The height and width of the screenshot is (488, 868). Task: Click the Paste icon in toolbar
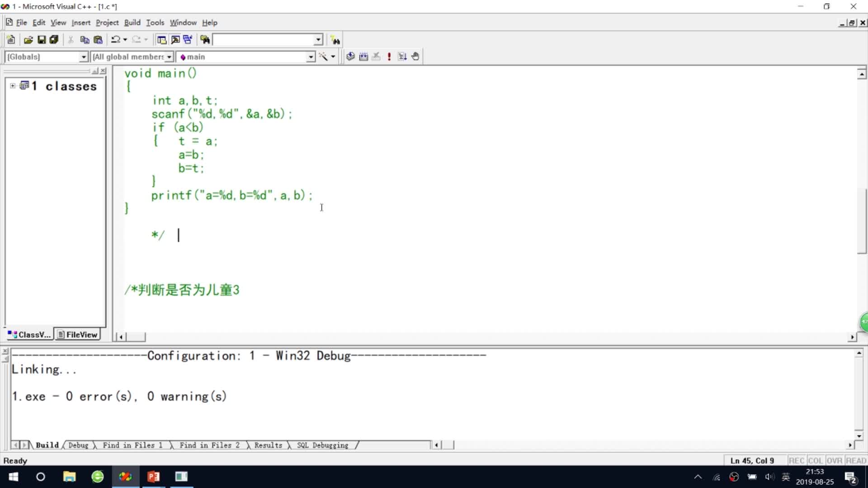[x=98, y=40]
